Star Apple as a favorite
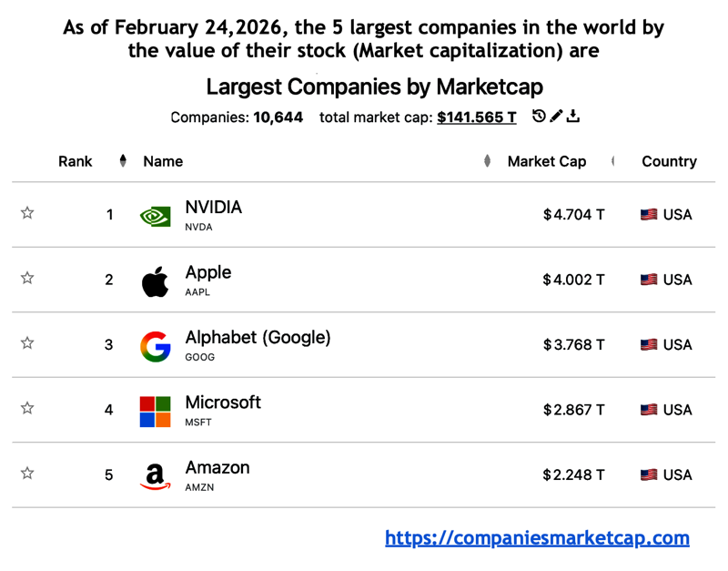Screen dimensions: 728x571 click(27, 278)
